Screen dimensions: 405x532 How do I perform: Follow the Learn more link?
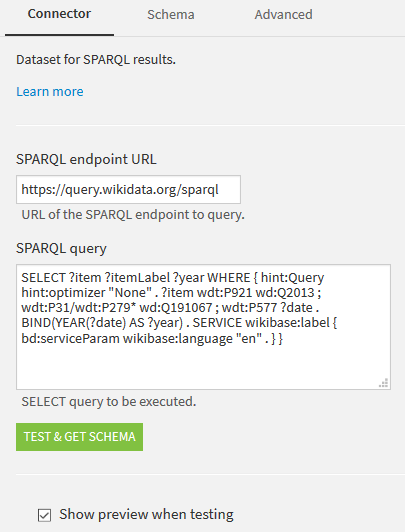50,92
